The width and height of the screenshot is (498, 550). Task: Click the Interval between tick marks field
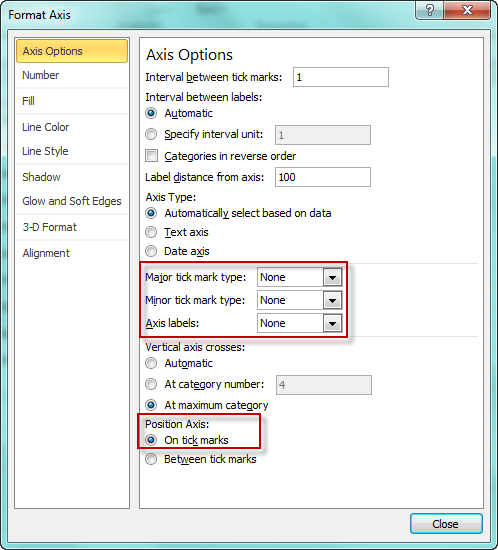[341, 77]
